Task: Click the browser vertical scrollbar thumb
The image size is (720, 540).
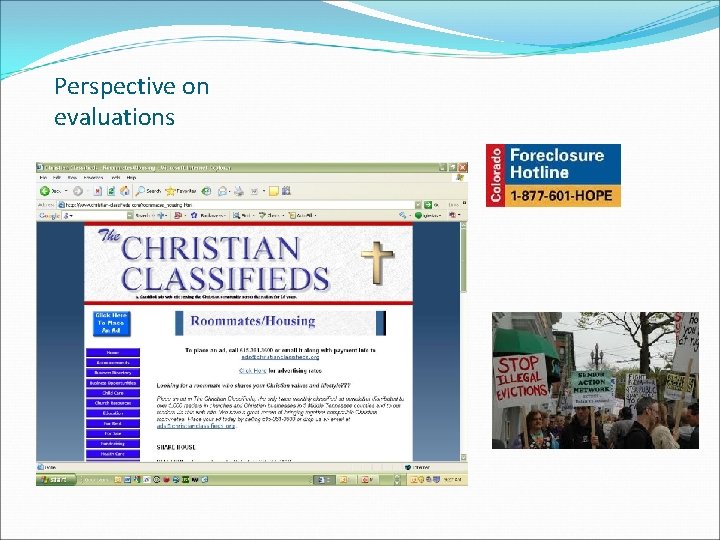Action: pos(463,259)
